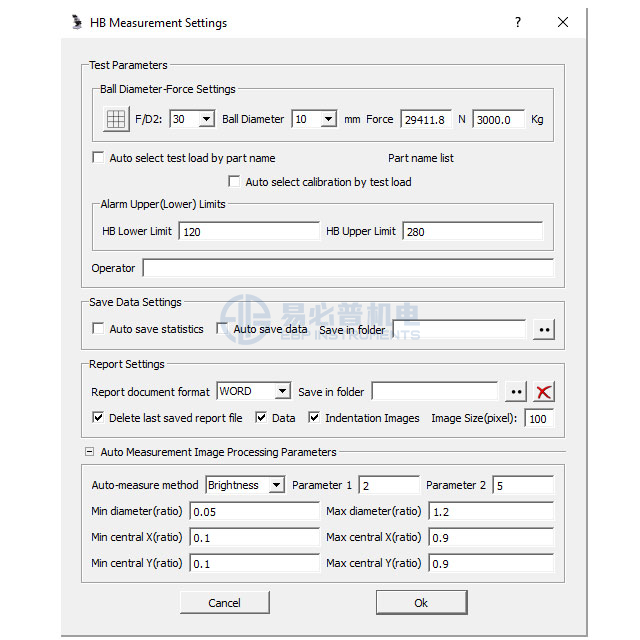Click the Image Size(pixel) field
The width and height of the screenshot is (640, 640).
click(539, 418)
